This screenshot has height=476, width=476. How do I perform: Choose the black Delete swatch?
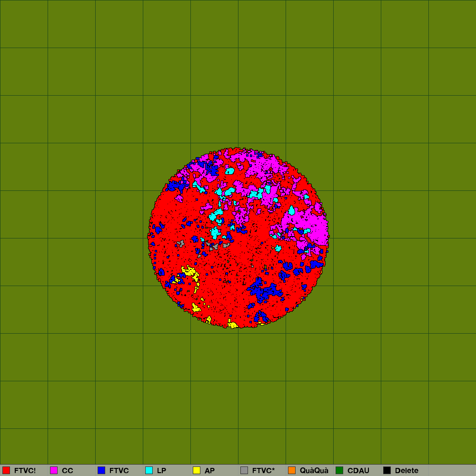pyautogui.click(x=387, y=470)
